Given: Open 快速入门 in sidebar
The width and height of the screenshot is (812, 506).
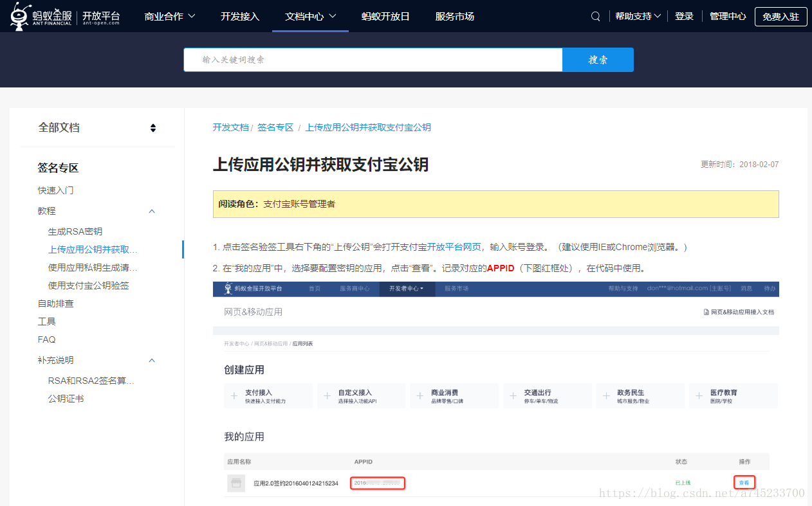Looking at the screenshot, I should tap(56, 190).
